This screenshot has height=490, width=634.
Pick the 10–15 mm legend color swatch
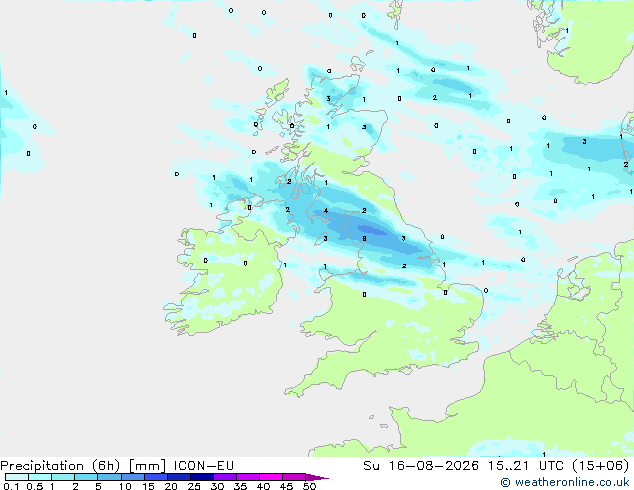133,477
